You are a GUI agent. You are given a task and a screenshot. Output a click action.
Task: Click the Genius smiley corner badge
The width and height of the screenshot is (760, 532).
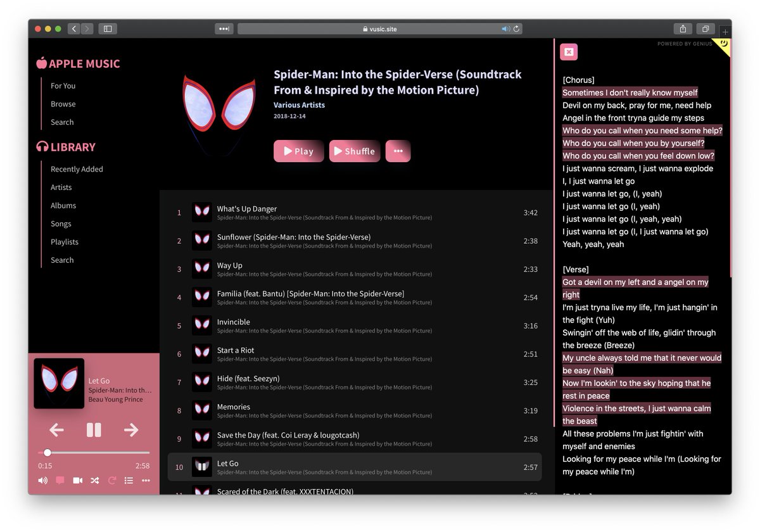(723, 45)
